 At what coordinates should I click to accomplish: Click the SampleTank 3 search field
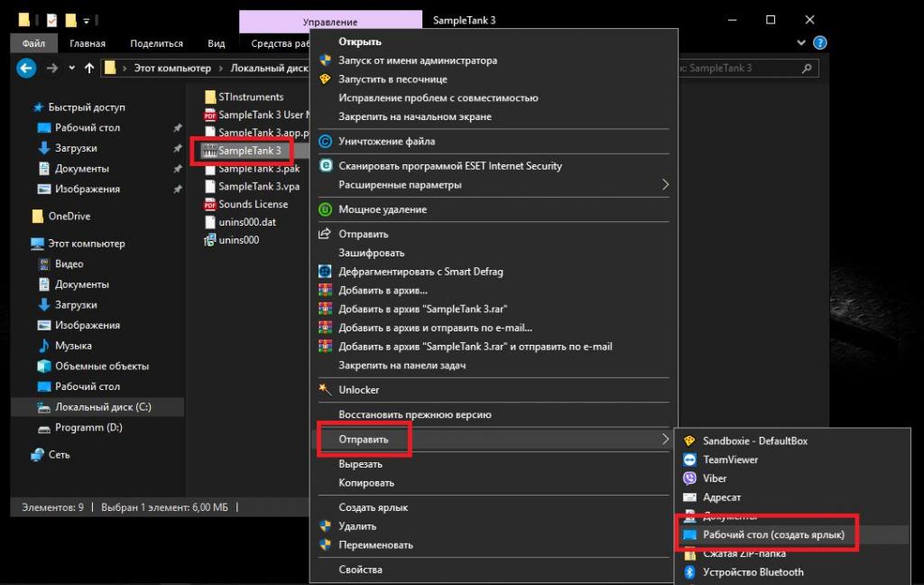[x=740, y=68]
